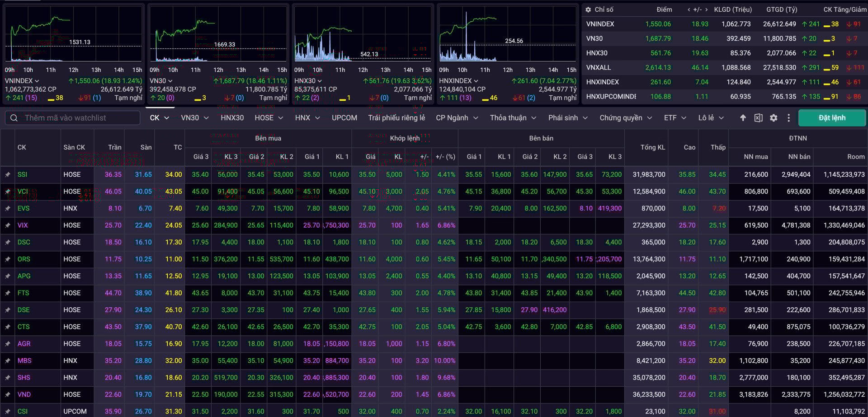Open the VIX stock symbol link

tap(23, 225)
